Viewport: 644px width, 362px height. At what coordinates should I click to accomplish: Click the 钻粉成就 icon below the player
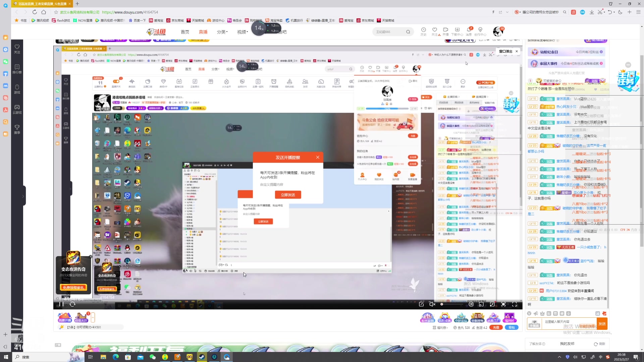[444, 318]
